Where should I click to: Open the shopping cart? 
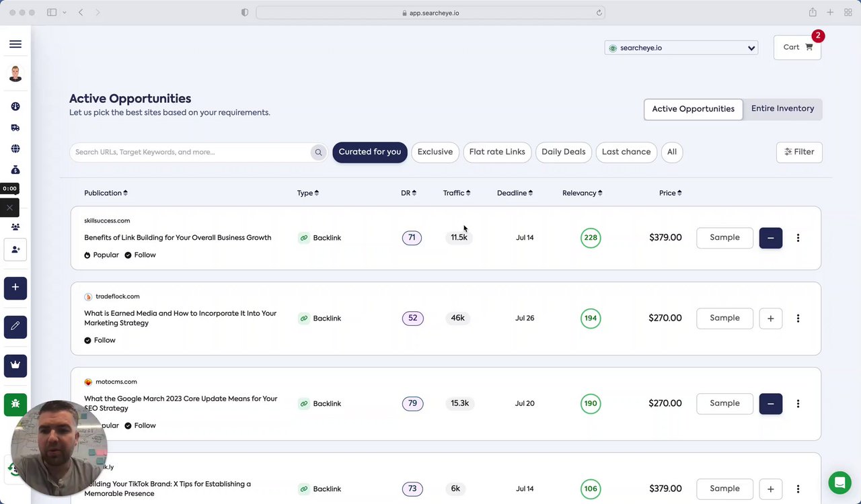pos(797,48)
